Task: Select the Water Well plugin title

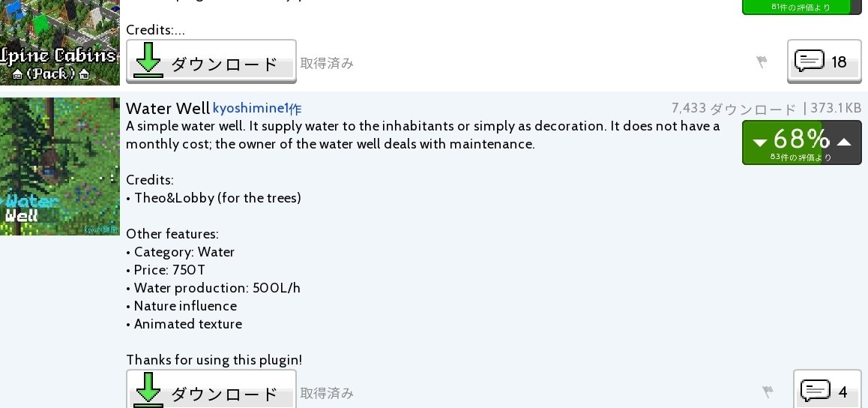Action: [x=168, y=109]
